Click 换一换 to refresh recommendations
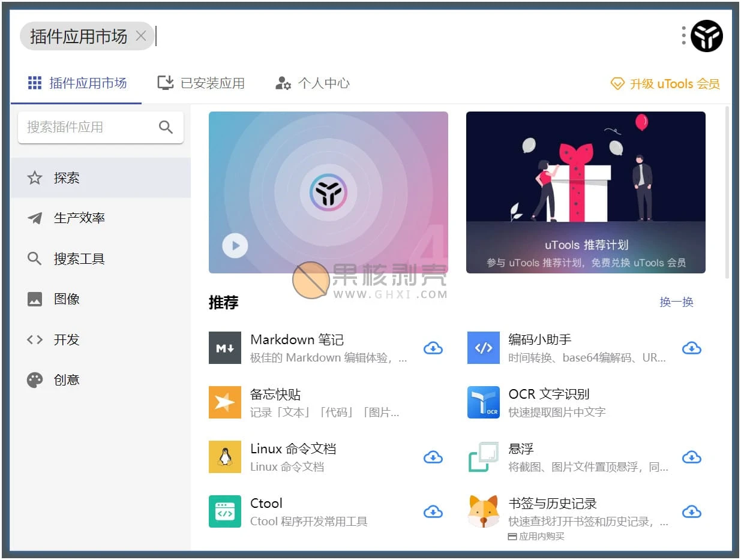 [676, 302]
